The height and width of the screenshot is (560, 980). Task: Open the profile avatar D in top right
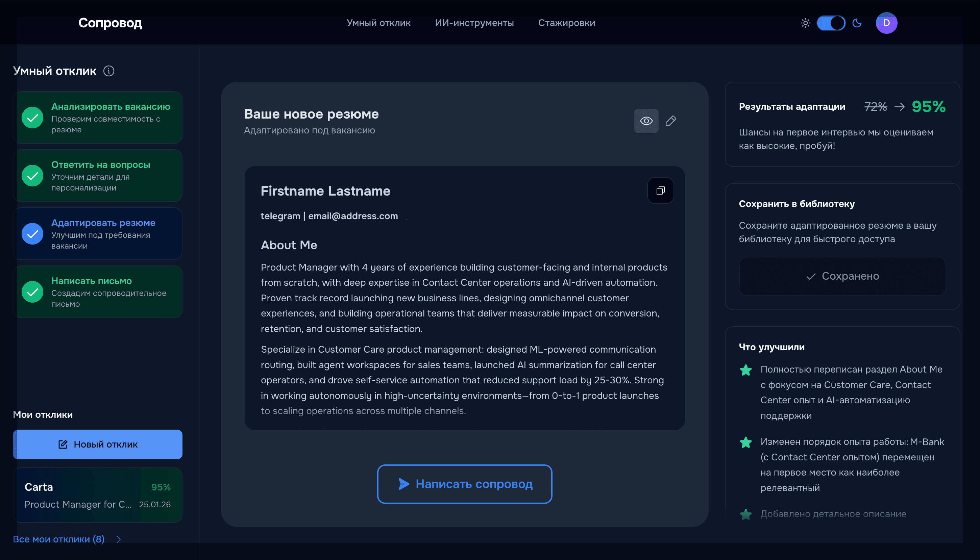click(x=886, y=23)
